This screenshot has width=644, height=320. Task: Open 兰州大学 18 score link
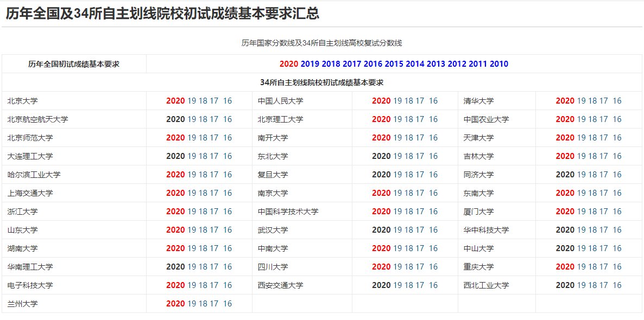click(x=203, y=304)
